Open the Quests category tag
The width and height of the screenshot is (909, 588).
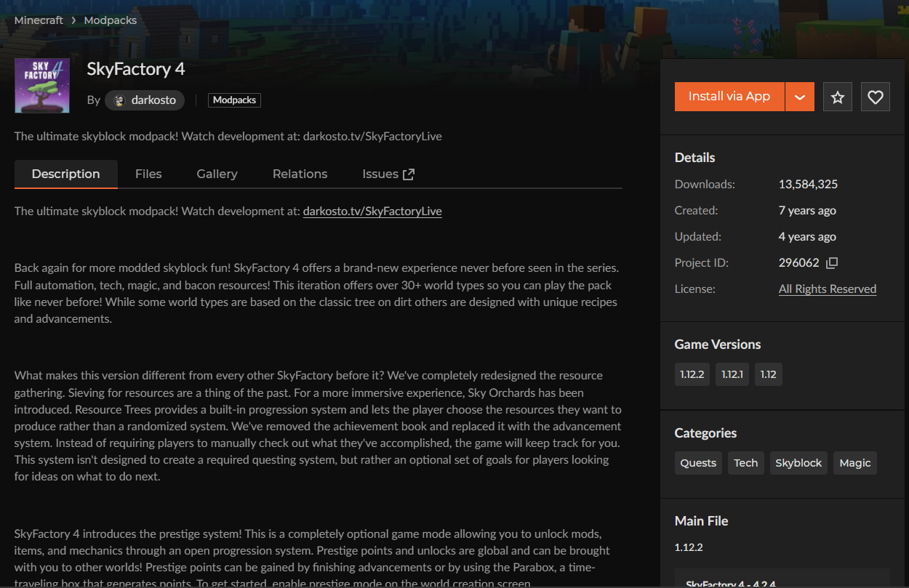pos(698,463)
